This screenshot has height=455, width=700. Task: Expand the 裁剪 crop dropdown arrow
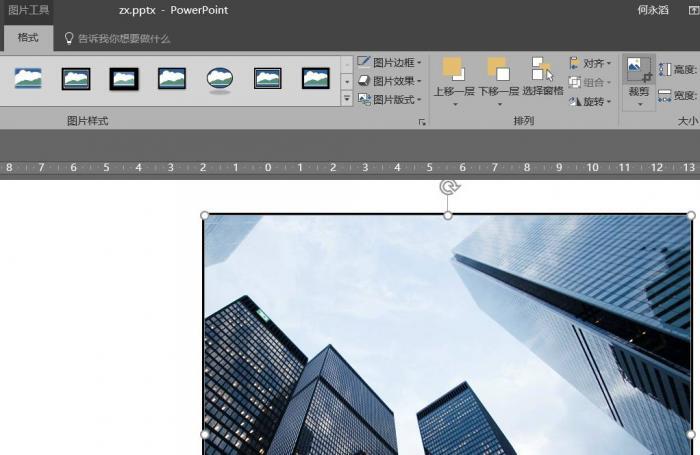pos(640,104)
